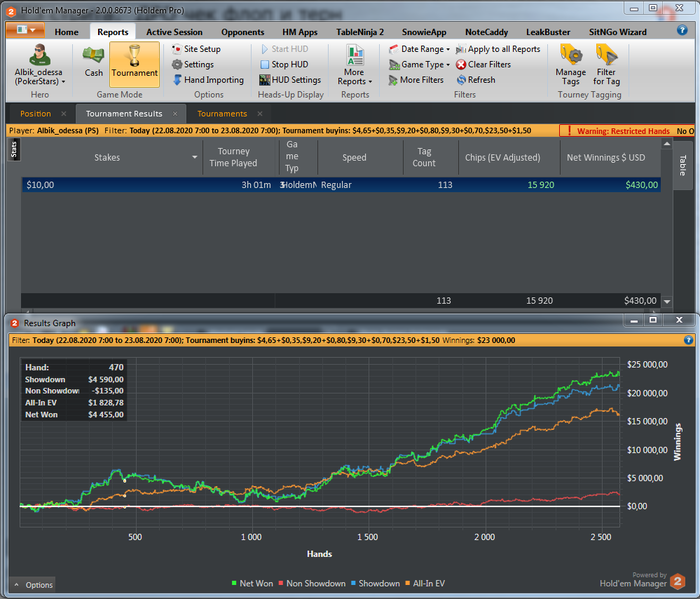The height and width of the screenshot is (599, 700).
Task: Toggle the Net Won legend line
Action: [x=252, y=583]
